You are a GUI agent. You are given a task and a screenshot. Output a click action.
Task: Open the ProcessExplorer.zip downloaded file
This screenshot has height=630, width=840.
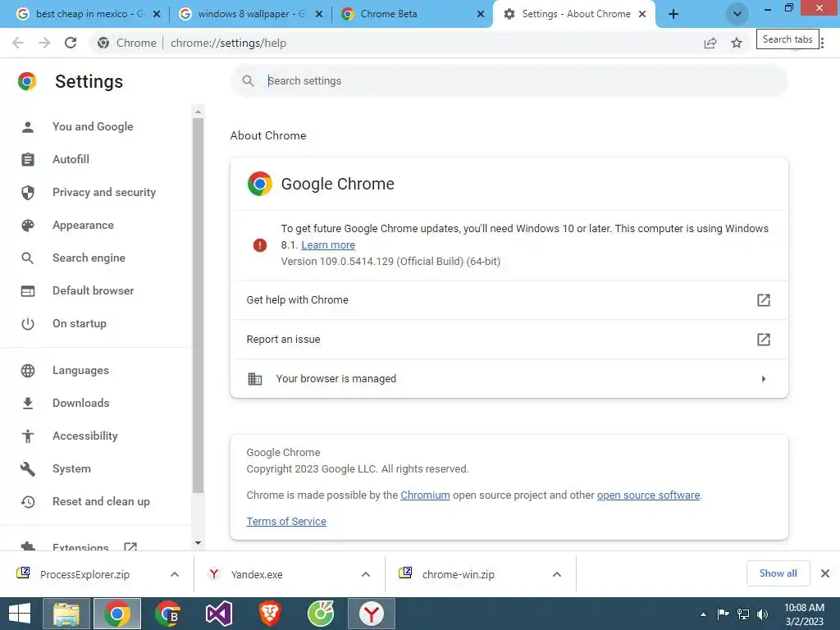[x=84, y=575]
